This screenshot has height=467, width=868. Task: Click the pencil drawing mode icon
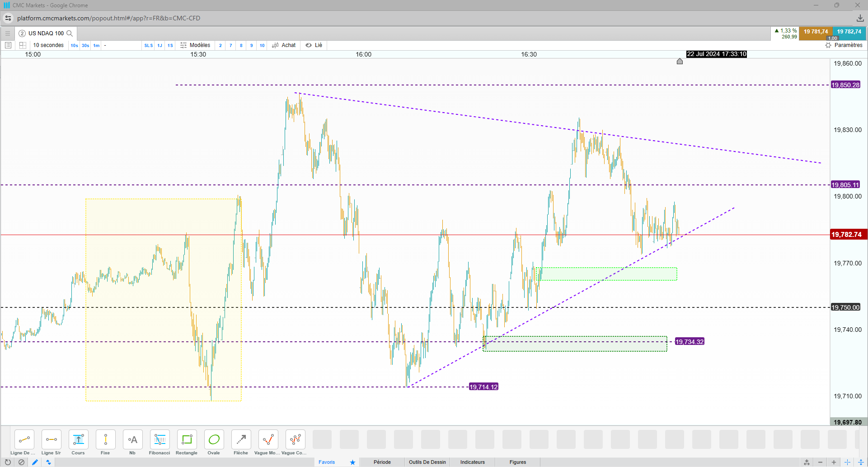[x=35, y=462]
